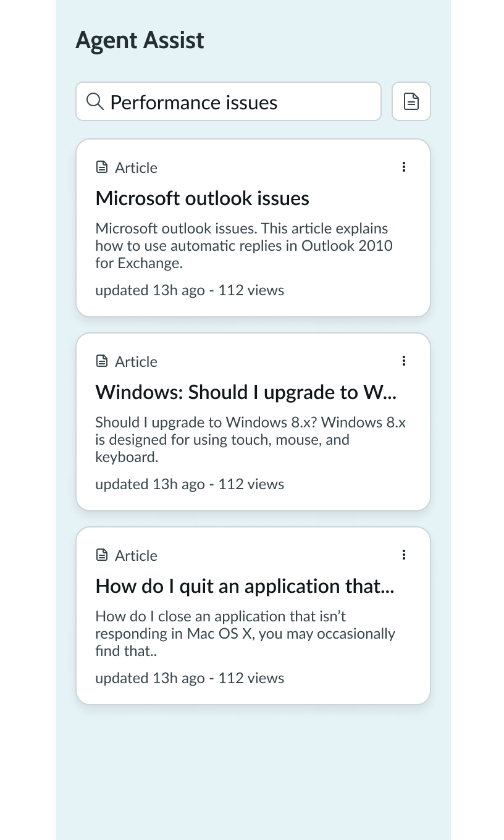Click article icon on quit application card
This screenshot has width=504, height=840.
point(102,555)
